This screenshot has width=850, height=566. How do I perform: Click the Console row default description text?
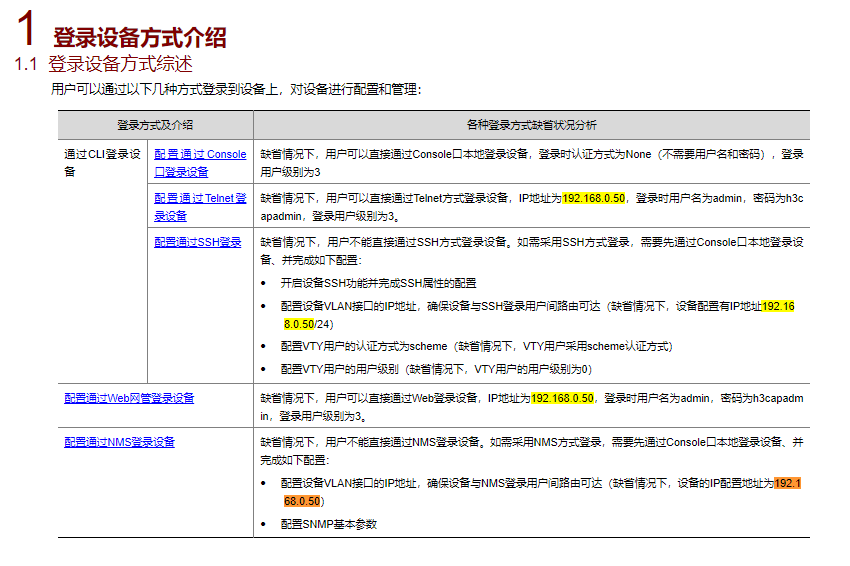point(531,163)
